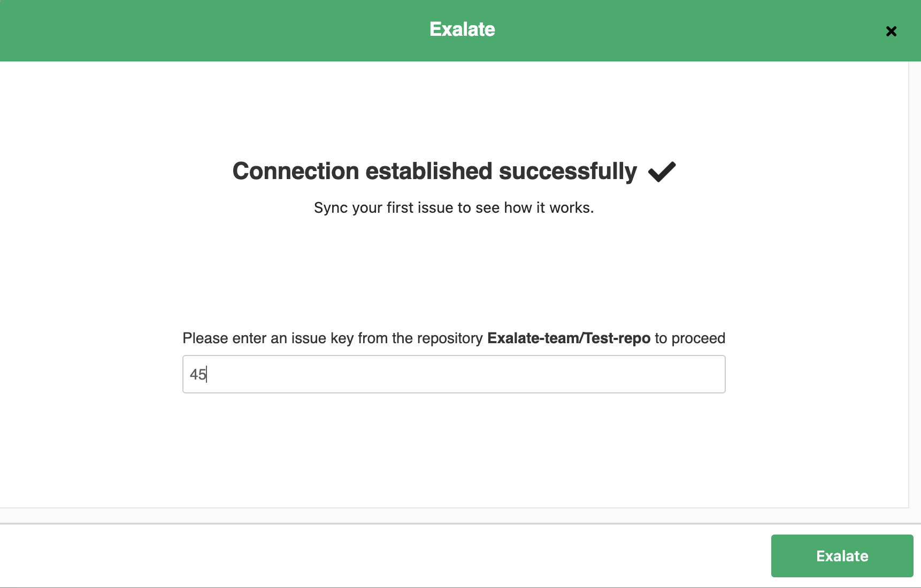This screenshot has height=588, width=921.
Task: Click the empty footer area left of Exalate button
Action: [x=374, y=556]
